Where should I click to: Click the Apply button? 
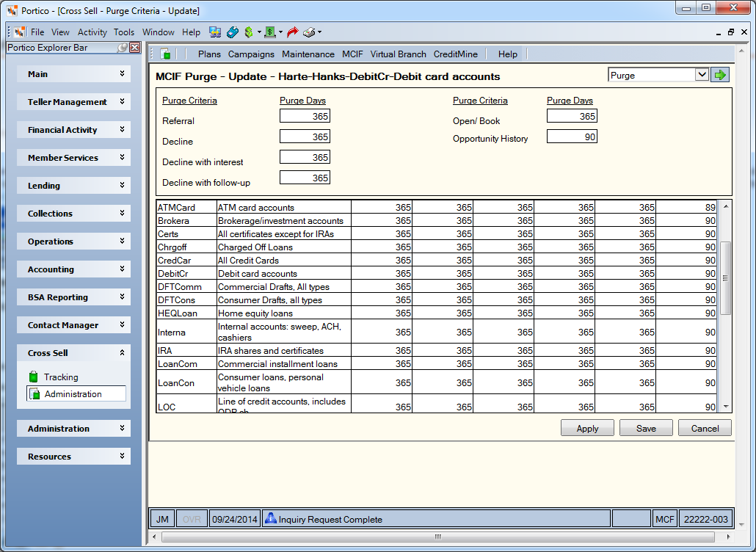point(587,428)
